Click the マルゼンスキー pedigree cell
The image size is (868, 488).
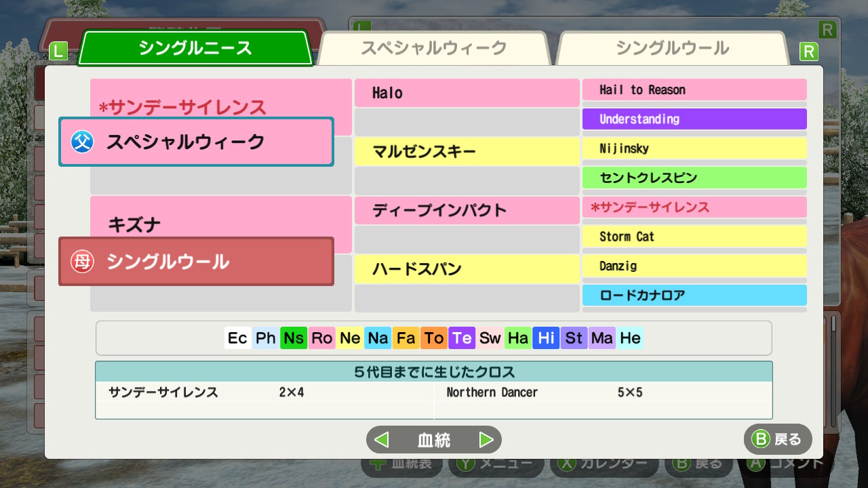[x=467, y=152]
